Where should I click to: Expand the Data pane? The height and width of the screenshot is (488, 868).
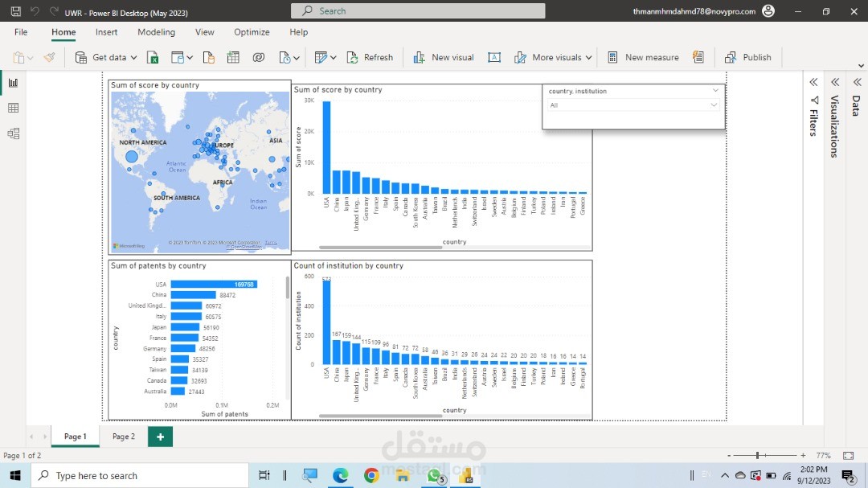point(857,83)
